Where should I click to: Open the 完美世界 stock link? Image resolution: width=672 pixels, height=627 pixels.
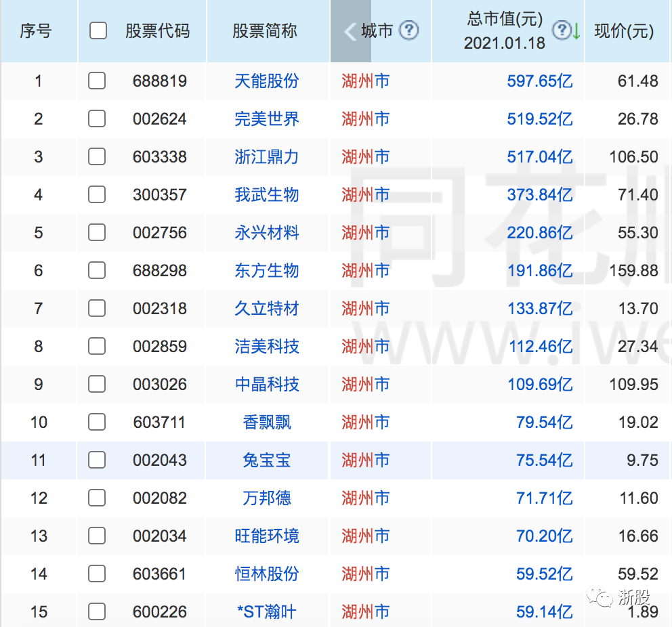click(x=267, y=119)
